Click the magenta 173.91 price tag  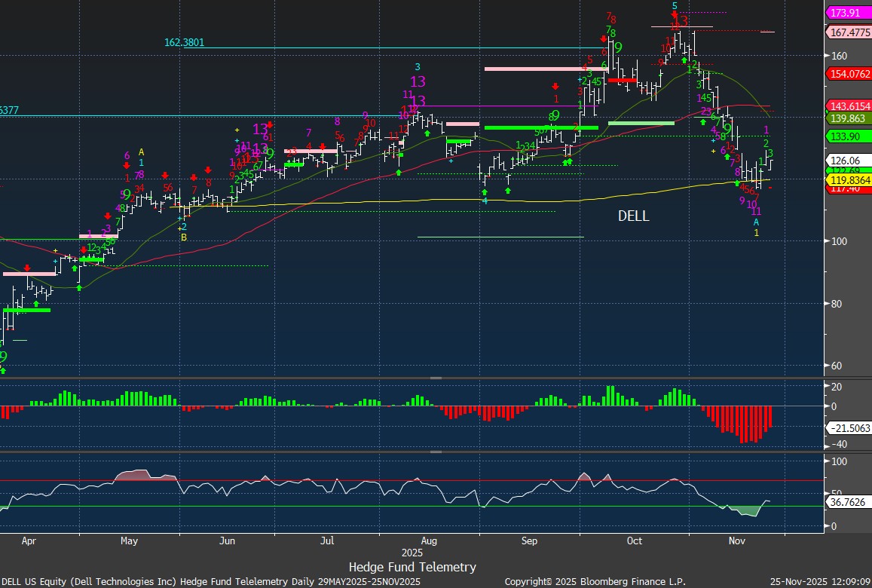click(x=849, y=13)
